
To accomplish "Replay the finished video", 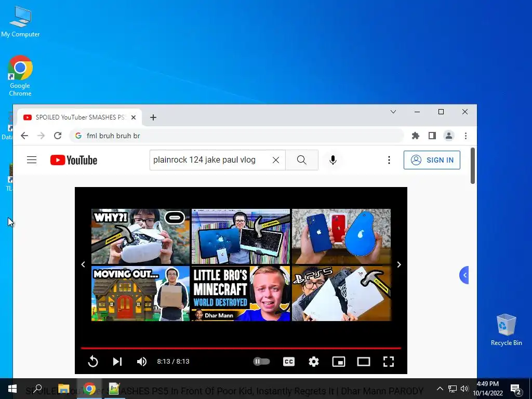I will click(92, 362).
